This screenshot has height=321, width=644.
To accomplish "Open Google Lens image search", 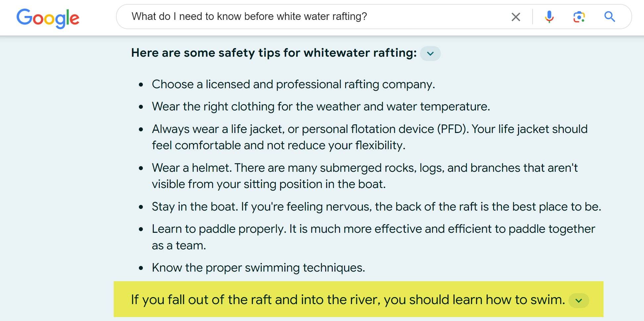I will (x=579, y=17).
